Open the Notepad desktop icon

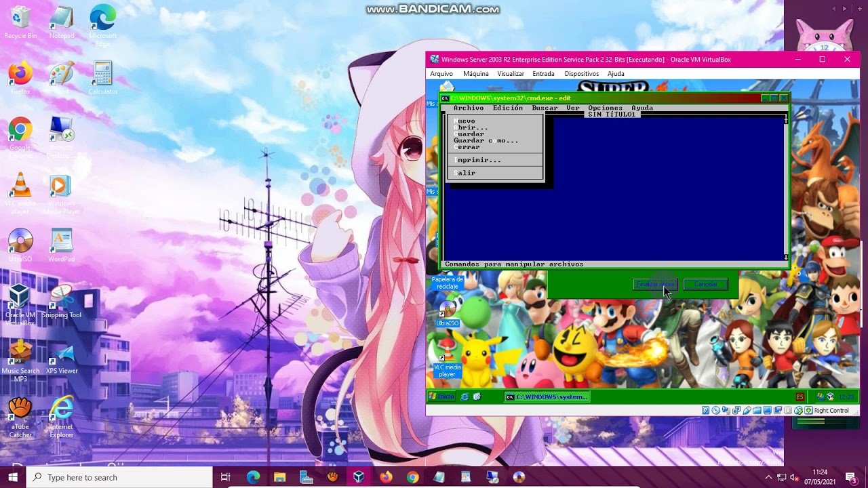click(x=62, y=22)
